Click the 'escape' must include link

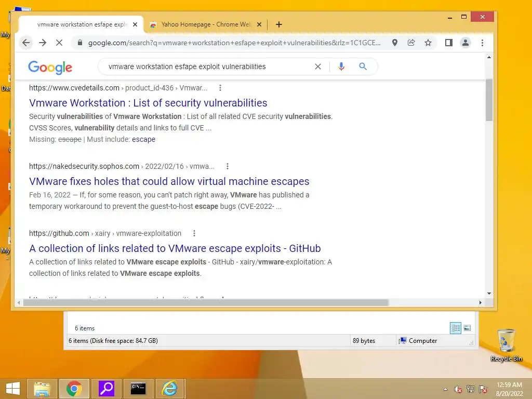(143, 139)
